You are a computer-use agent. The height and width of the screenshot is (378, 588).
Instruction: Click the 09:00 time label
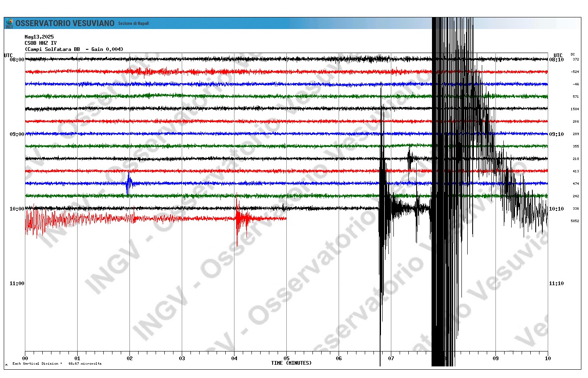(17, 134)
